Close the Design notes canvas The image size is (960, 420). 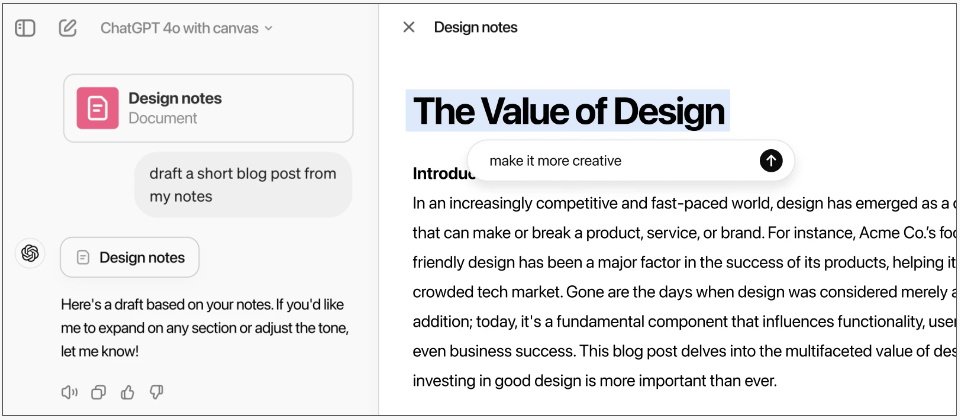point(409,28)
